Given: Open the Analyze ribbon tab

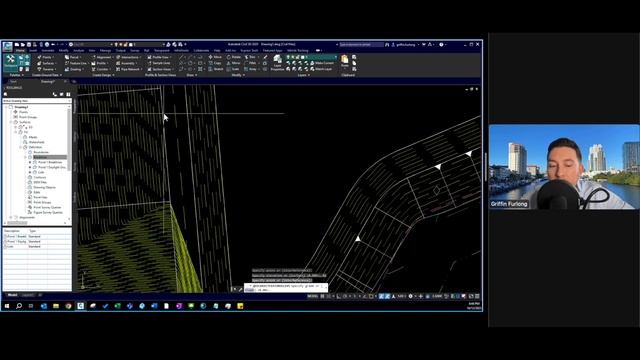Looking at the screenshot, I should tap(78, 51).
